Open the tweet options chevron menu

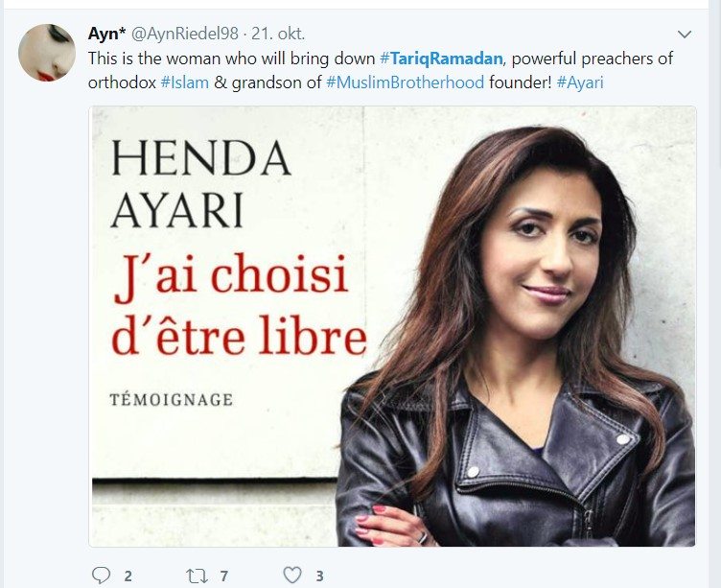685,35
